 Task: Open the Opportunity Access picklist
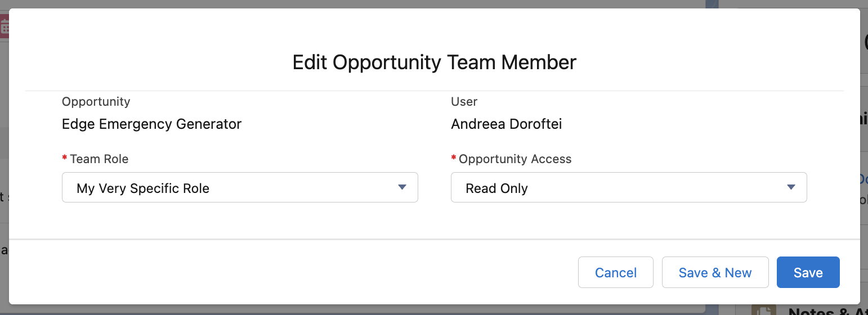[629, 187]
